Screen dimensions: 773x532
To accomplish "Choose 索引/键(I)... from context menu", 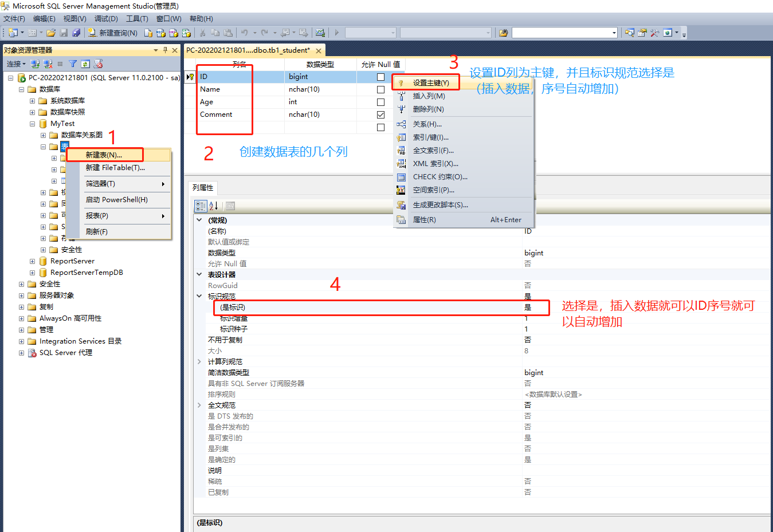I will 463,137.
